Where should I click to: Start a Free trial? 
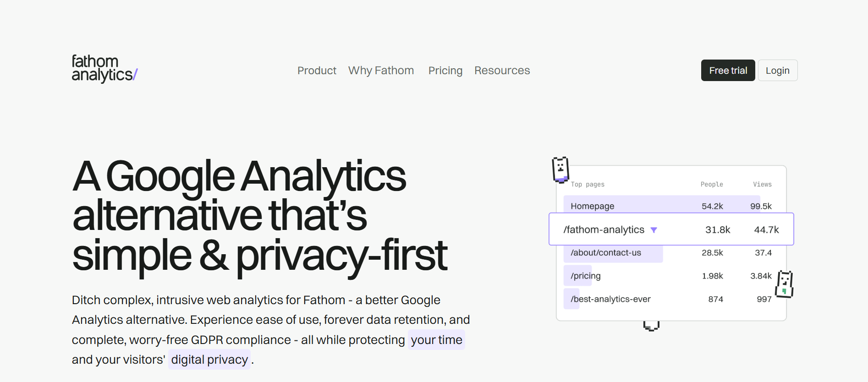pyautogui.click(x=728, y=70)
